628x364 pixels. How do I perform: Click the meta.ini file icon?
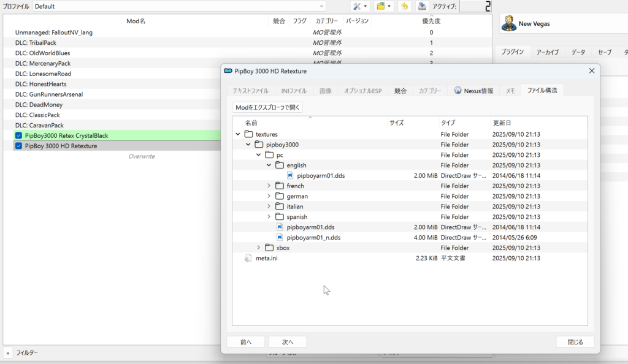(x=248, y=258)
